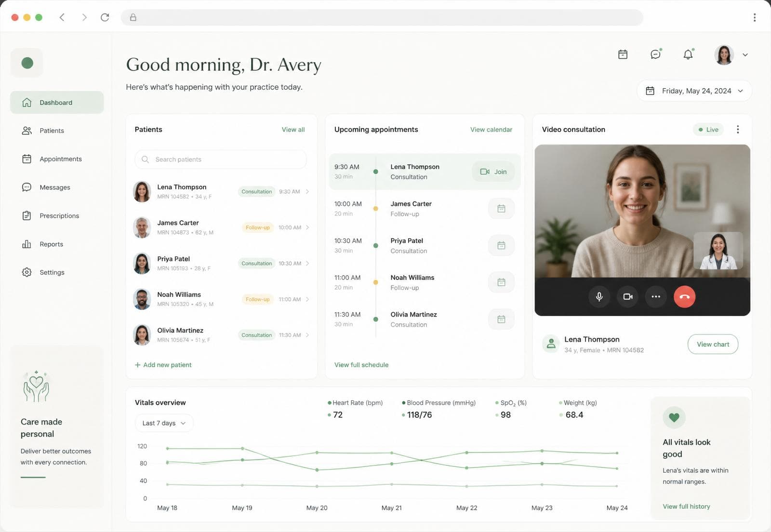Open the notifications bell
The image size is (771, 532).
click(688, 54)
